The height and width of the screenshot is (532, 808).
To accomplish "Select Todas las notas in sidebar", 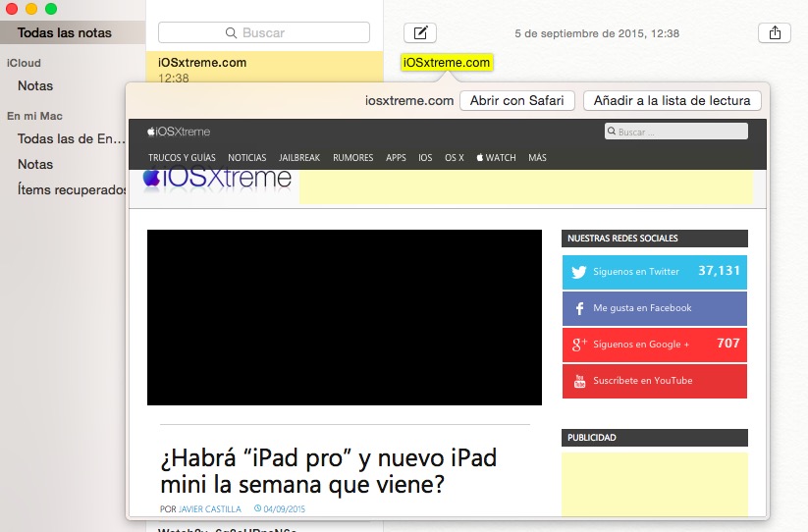I will coord(72,32).
